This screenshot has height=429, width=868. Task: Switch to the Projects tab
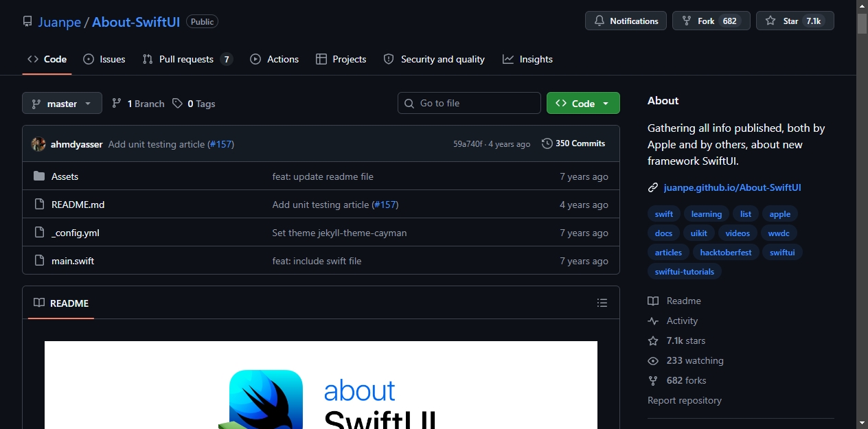[341, 59]
